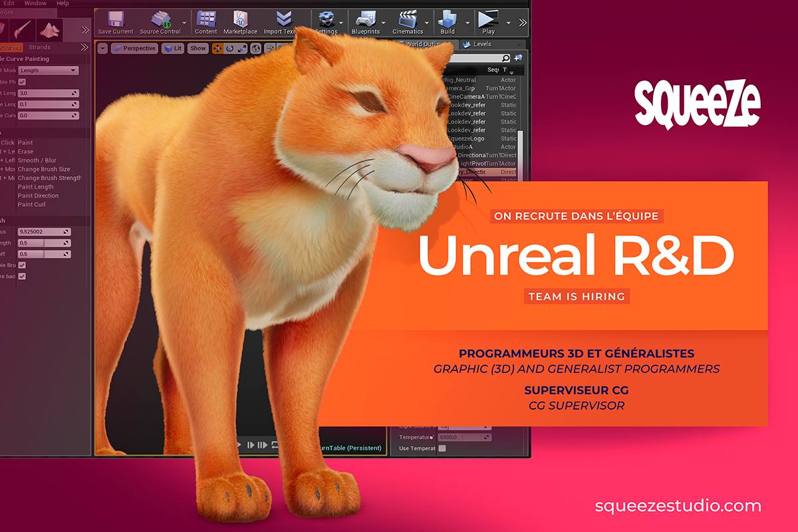Enable the Use Temperature checkbox
This screenshot has width=798, height=532.
(x=442, y=448)
